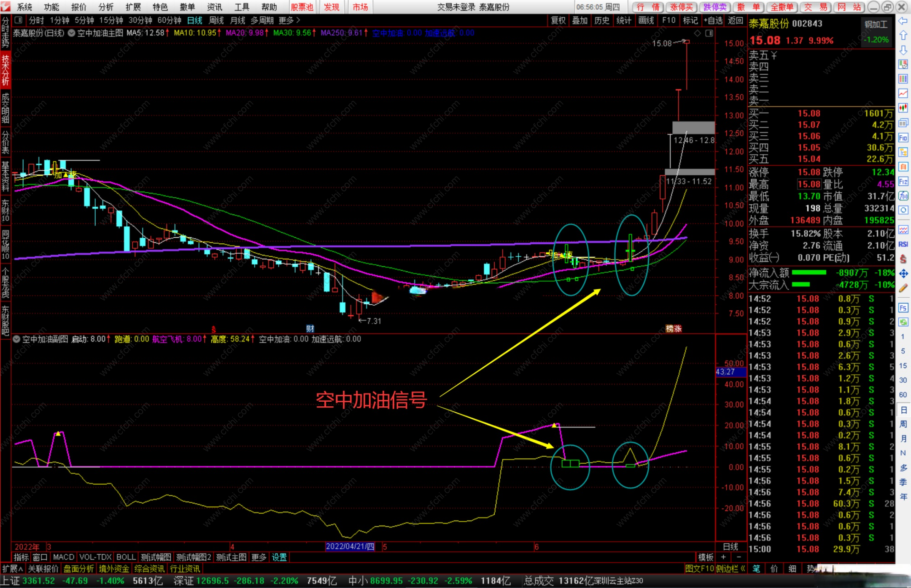Expand the 更多 periods chevron
Image resolution: width=911 pixels, height=588 pixels.
click(298, 20)
